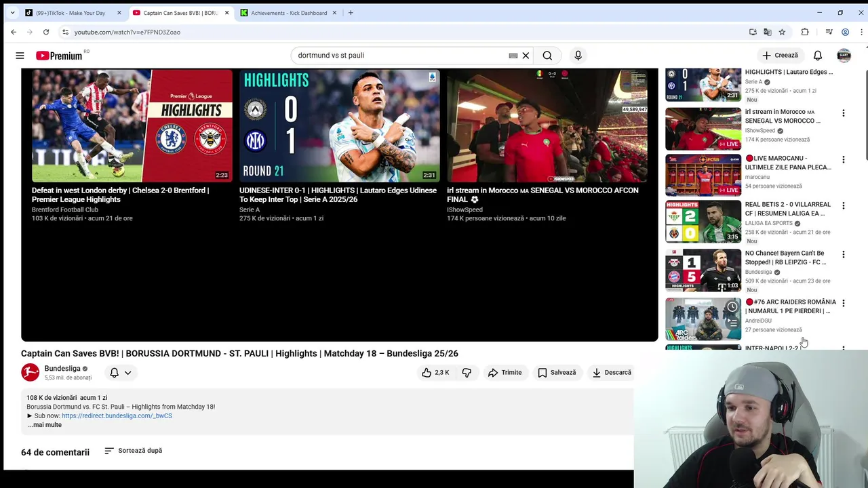Save video with Salvează button

557,372
